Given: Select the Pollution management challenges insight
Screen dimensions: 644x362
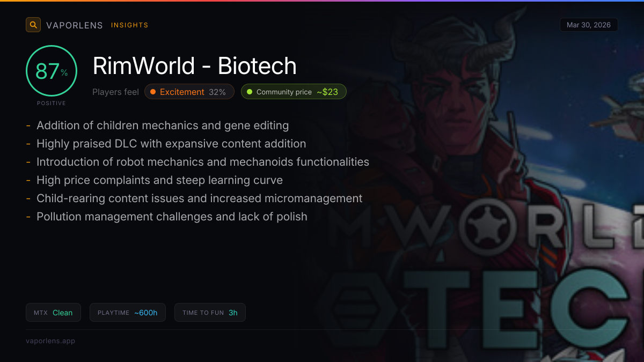Looking at the screenshot, I should click(x=172, y=217).
